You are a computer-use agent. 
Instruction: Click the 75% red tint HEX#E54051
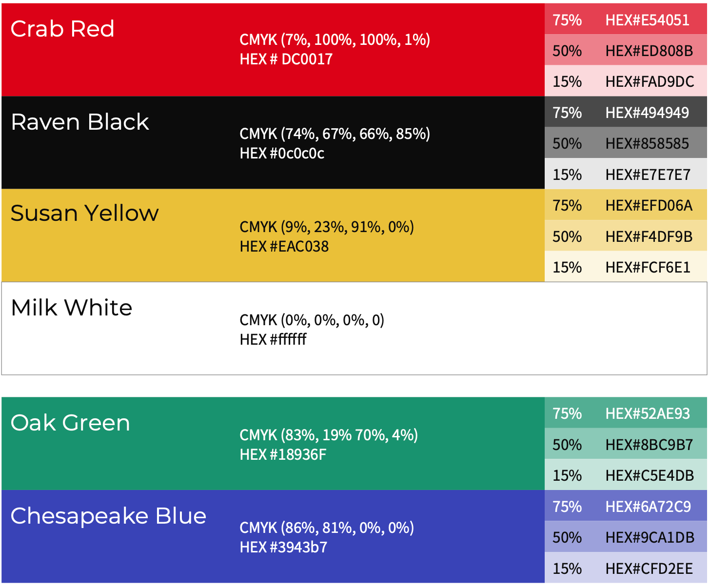(626, 19)
